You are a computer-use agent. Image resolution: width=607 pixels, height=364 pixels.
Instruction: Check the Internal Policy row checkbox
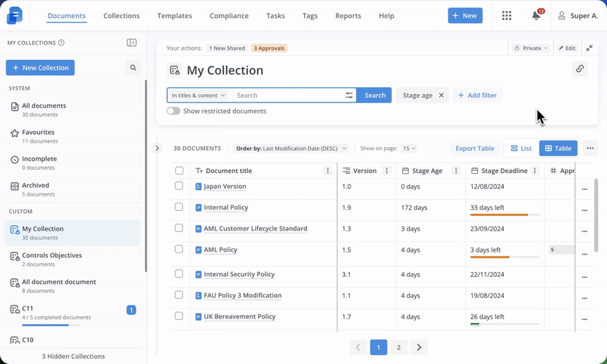click(179, 207)
